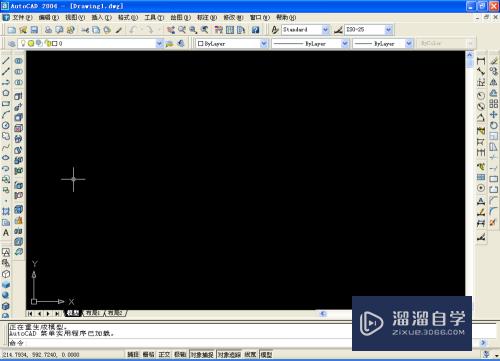Click the New drawing icon
The width and height of the screenshot is (500, 361).
pos(12,30)
